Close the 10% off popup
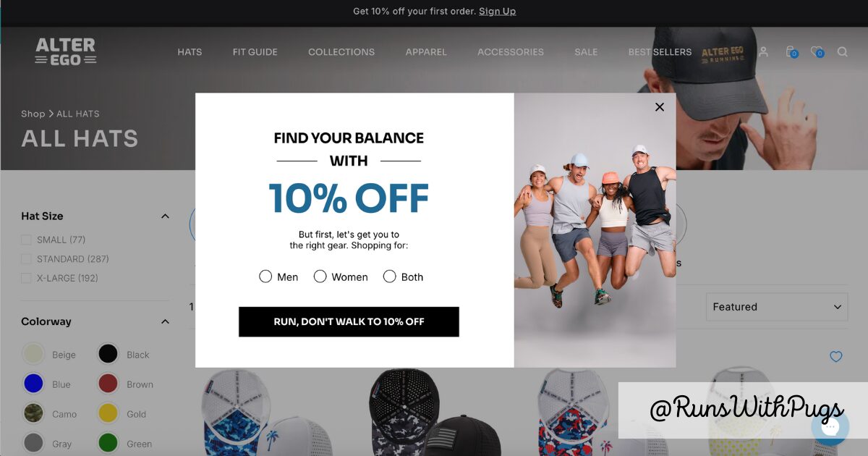868x456 pixels. 660,107
